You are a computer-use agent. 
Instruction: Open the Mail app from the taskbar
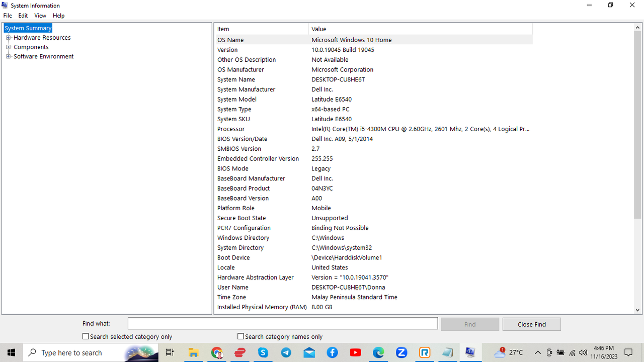coord(309,352)
